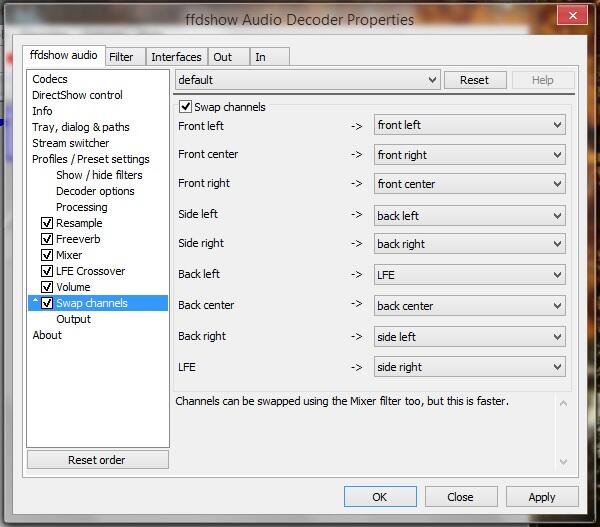Click the Close button at bottom

[x=461, y=497]
